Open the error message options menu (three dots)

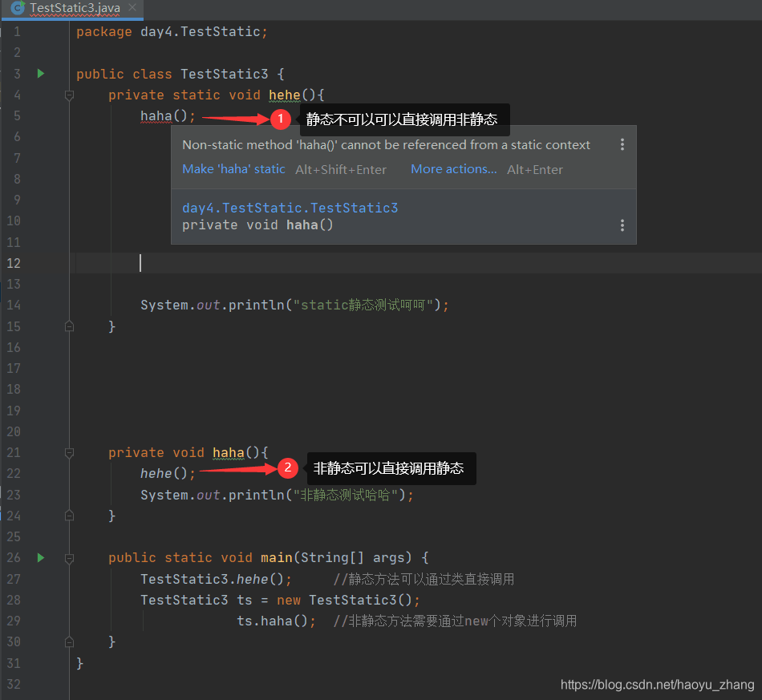[622, 144]
